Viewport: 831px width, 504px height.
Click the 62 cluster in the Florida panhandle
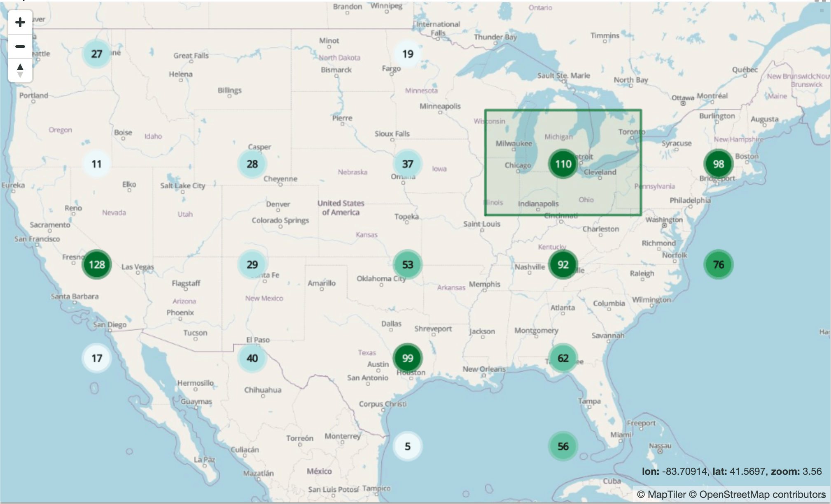tap(563, 358)
